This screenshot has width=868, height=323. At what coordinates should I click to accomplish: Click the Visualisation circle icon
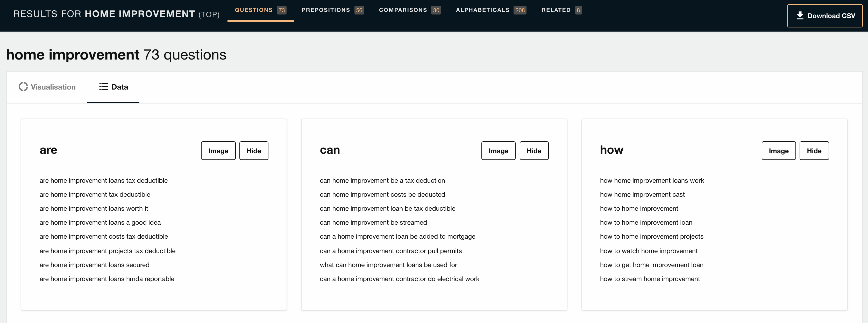(x=23, y=87)
